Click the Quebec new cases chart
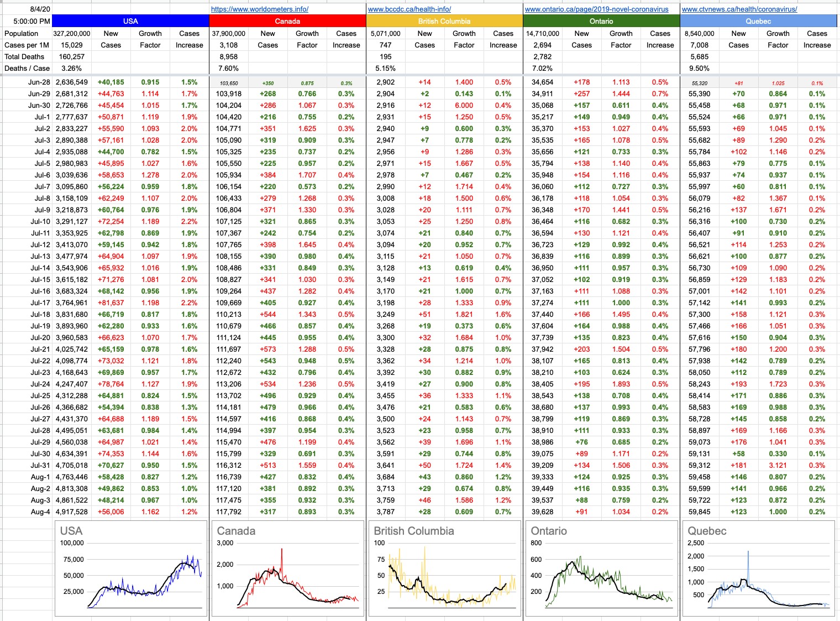Image resolution: width=840 pixels, height=621 pixels. pyautogui.click(x=759, y=568)
